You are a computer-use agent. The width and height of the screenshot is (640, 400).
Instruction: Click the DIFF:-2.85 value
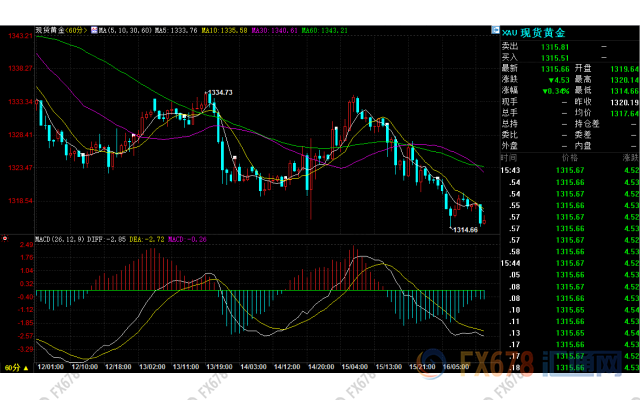107,239
